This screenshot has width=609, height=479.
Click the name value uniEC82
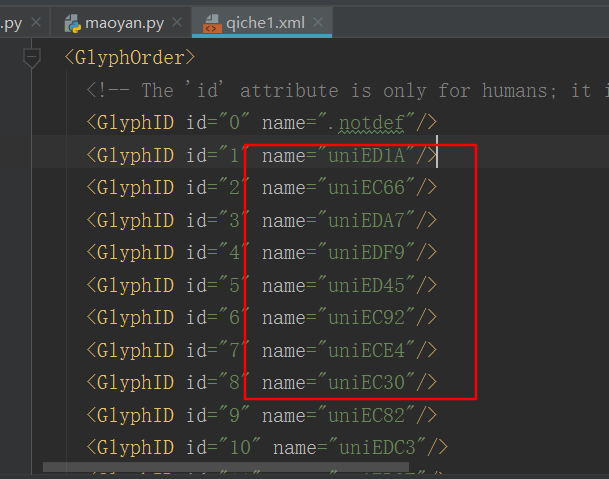point(366,415)
